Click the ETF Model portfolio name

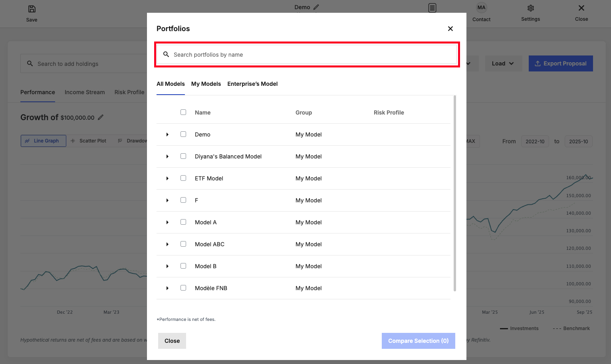209,178
